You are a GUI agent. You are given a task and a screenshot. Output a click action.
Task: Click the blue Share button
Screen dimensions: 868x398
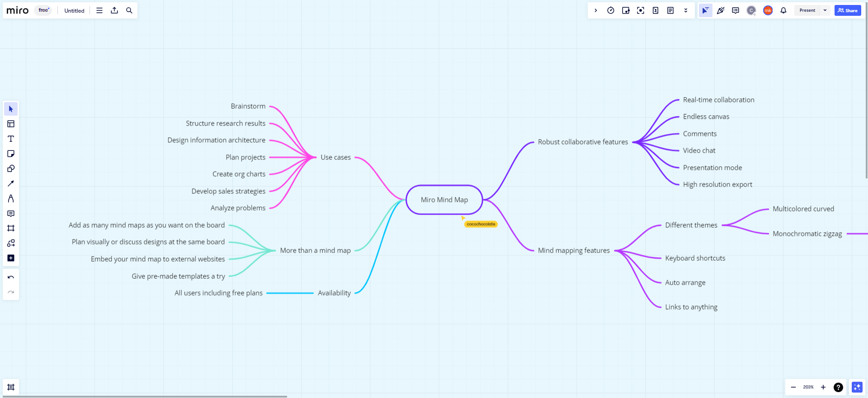(848, 10)
